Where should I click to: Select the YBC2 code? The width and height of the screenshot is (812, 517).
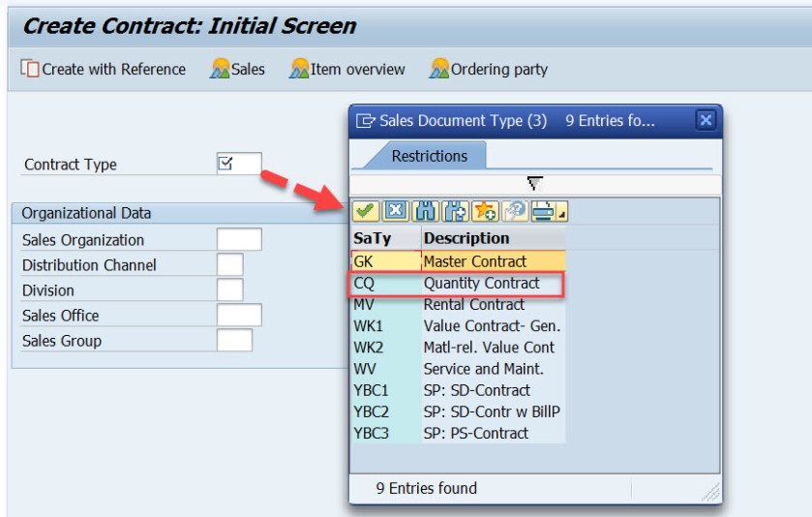point(386,411)
